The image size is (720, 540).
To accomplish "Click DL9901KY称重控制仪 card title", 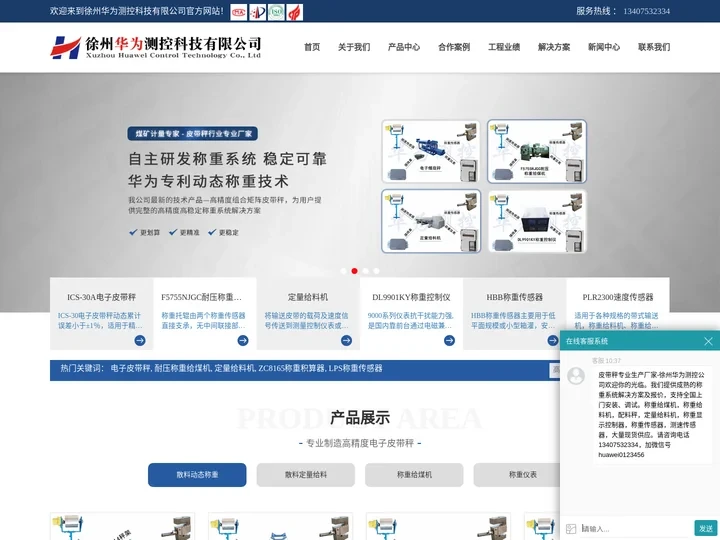I will coord(411,297).
